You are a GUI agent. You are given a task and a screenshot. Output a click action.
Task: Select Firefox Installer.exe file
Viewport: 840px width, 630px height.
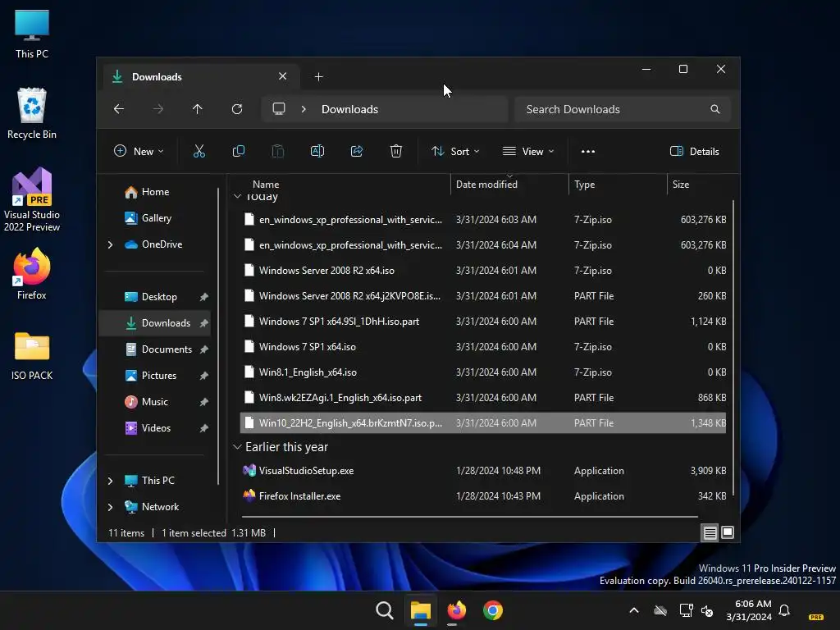[x=482, y=496]
